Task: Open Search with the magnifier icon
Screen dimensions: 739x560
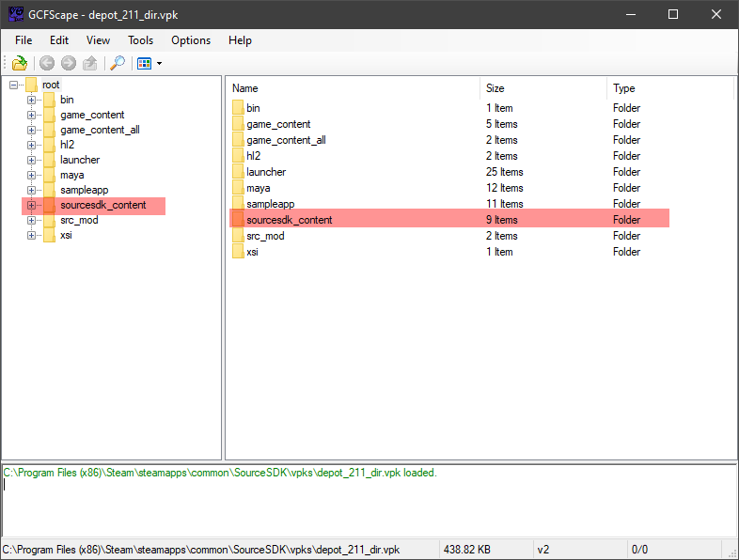Action: click(x=118, y=63)
